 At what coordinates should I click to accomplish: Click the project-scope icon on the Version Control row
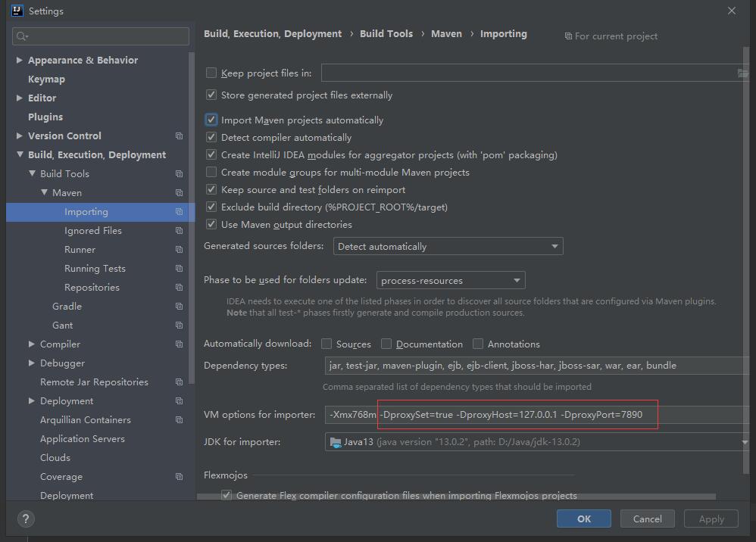pos(179,135)
